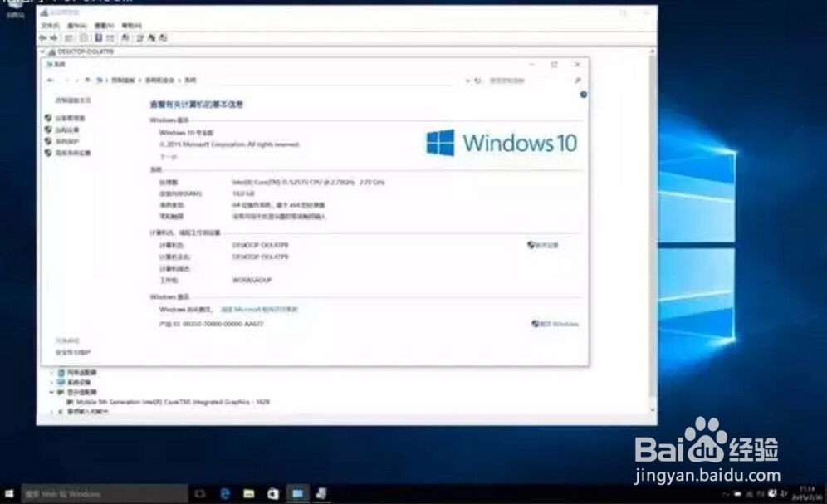Select the 回收站 desktop icon

tap(15, 11)
